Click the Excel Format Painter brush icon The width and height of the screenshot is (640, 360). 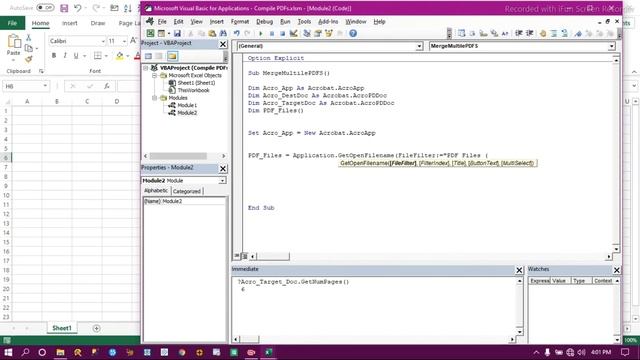[29, 59]
